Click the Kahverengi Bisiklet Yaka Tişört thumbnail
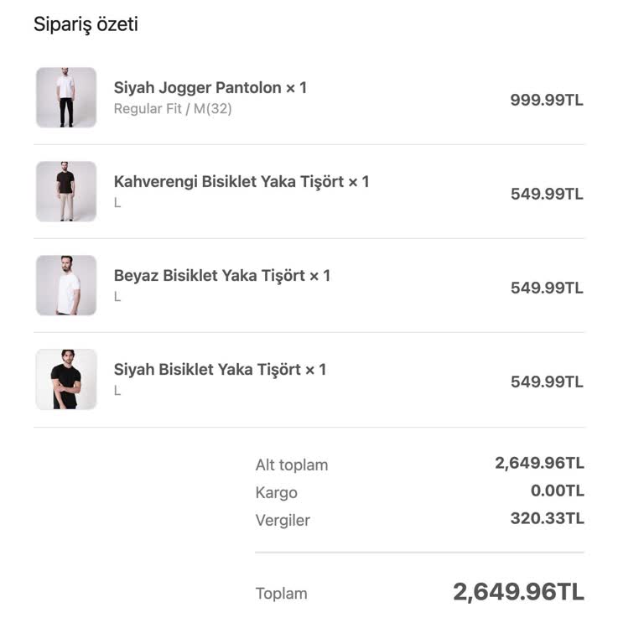Image resolution: width=644 pixels, height=644 pixels. pos(66,192)
